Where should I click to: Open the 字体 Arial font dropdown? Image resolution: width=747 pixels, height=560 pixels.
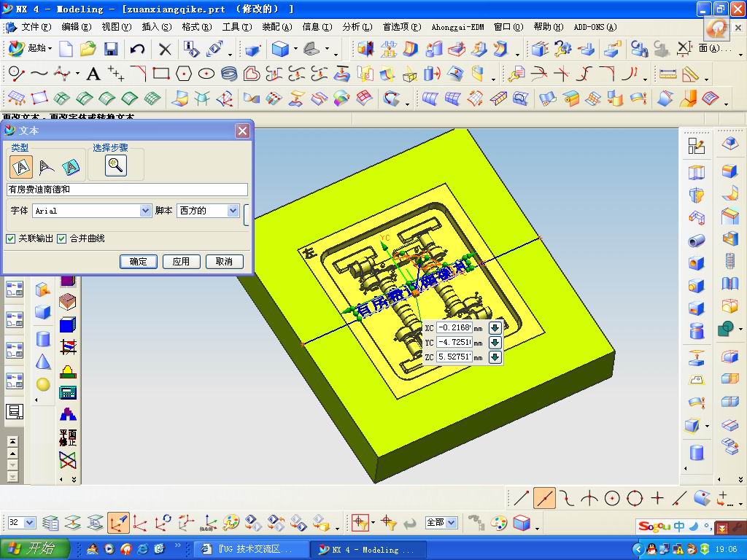(x=145, y=211)
